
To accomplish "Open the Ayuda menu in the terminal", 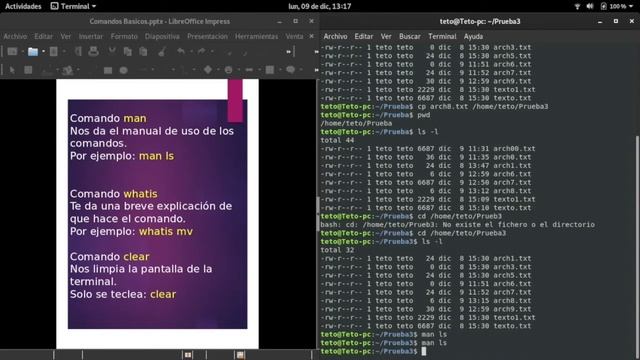I will (473, 36).
